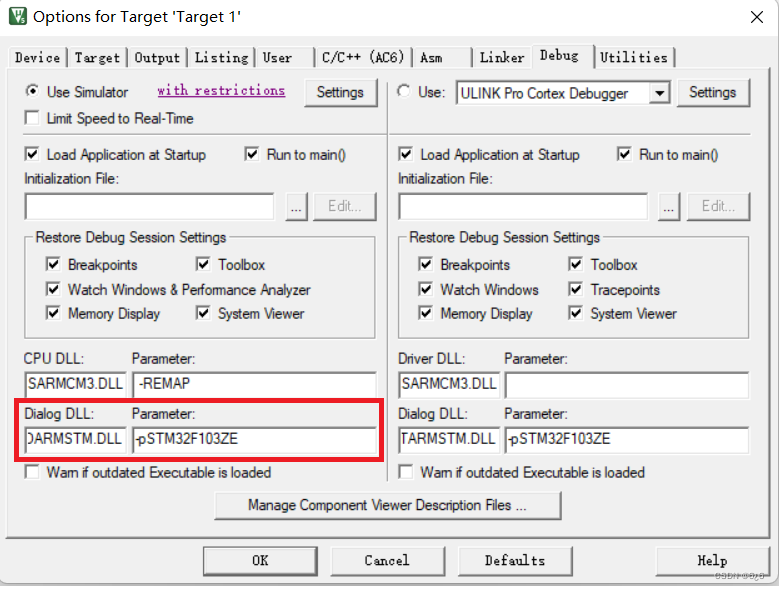The image size is (779, 590).
Task: Click hardware -pSTM32F103ZE parameter field
Action: [x=626, y=440]
